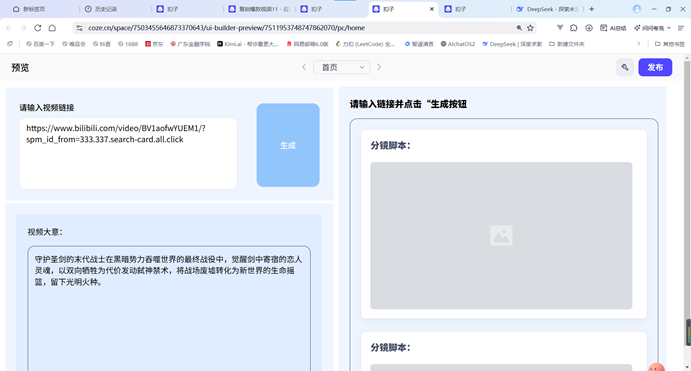The image size is (691, 371).
Task: Open the 力扣 (LeetCode) bookmark
Action: [365, 44]
